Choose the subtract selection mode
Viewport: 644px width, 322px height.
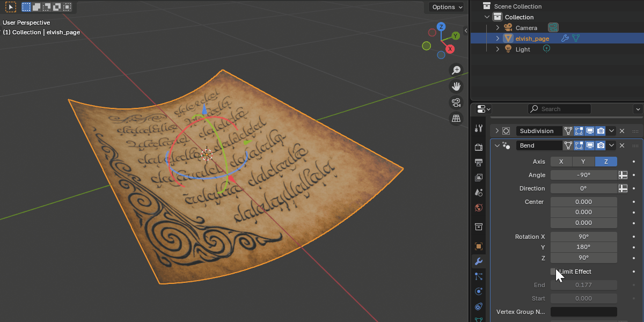coord(47,7)
